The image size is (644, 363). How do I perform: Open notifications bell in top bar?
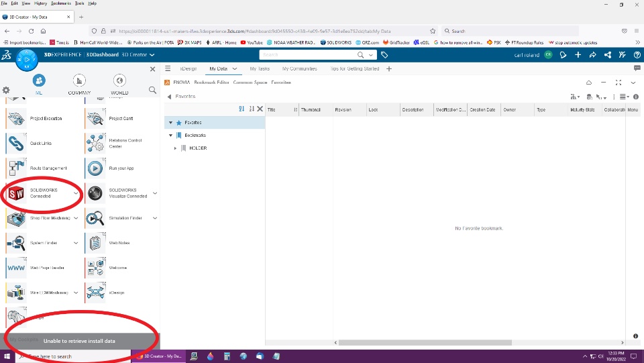click(563, 54)
